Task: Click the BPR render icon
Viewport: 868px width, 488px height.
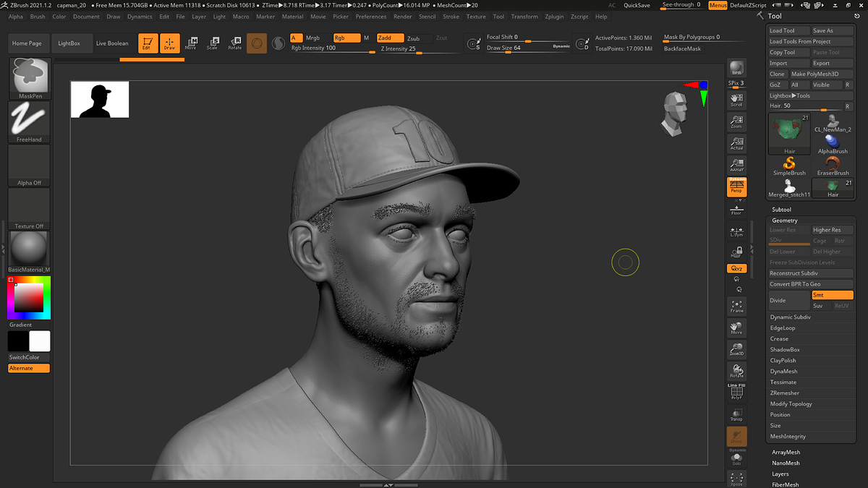Action: tap(736, 68)
